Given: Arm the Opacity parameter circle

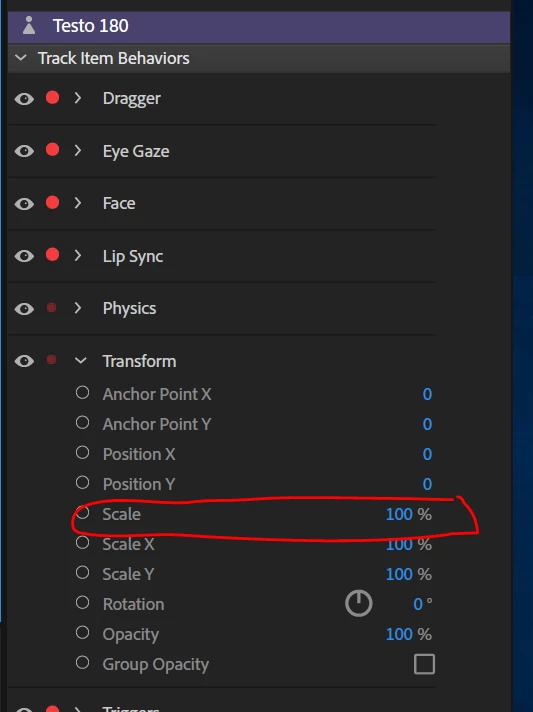Looking at the screenshot, I should click(82, 633).
